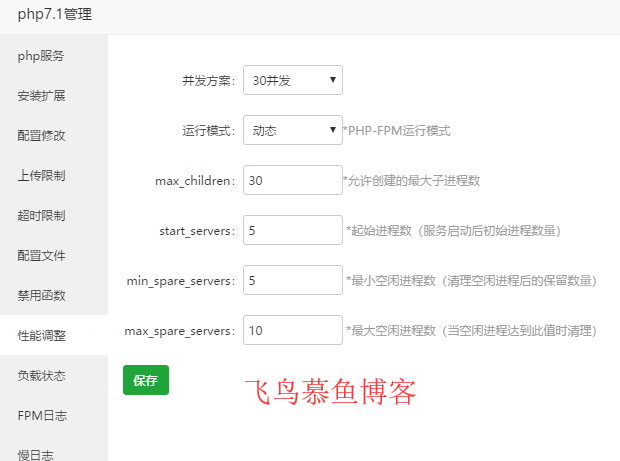The height and width of the screenshot is (461, 620).
Task: Open the php服务 tab in sidebar
Action: coord(41,56)
